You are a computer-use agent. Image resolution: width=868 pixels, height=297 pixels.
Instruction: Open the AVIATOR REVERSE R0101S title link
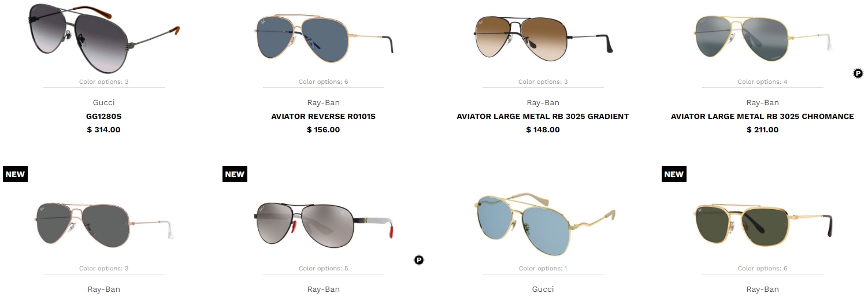[324, 116]
